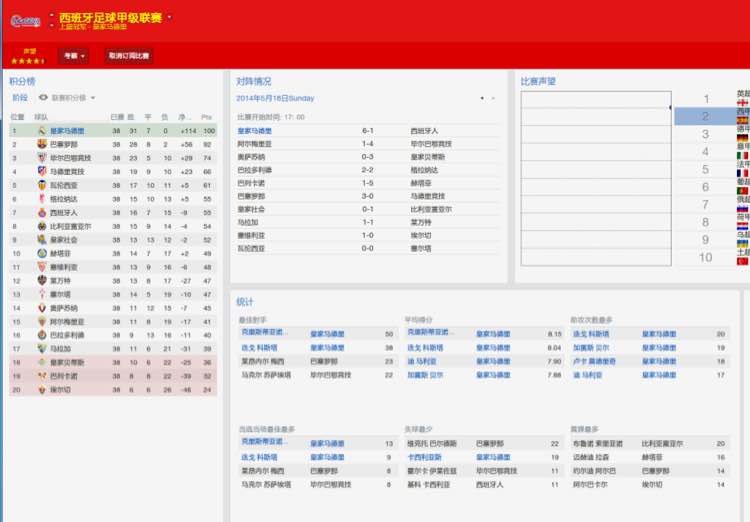750x522 pixels.
Task: Open 积分榜 panel heading
Action: (x=22, y=81)
